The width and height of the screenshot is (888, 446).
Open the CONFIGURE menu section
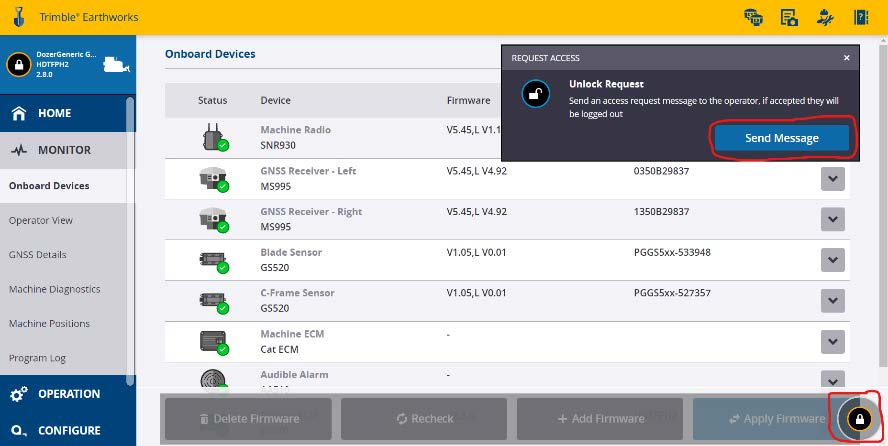point(63,430)
